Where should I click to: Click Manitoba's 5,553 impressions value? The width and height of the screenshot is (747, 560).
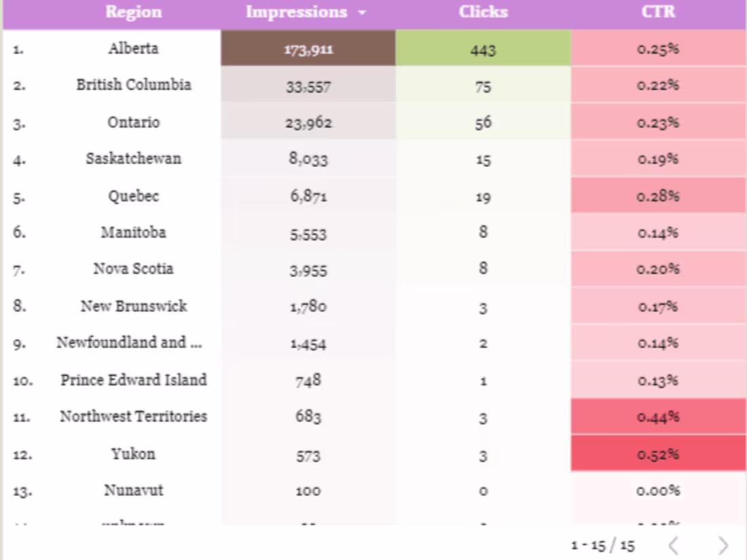(x=308, y=234)
